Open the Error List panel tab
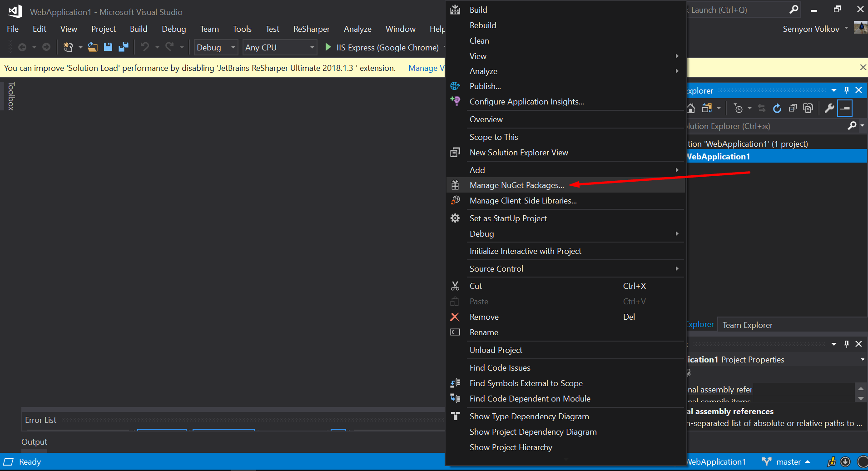 (x=40, y=420)
